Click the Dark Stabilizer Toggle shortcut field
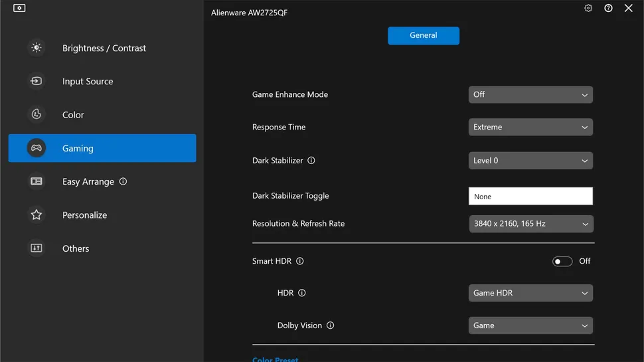Image resolution: width=644 pixels, height=362 pixels. tap(530, 196)
